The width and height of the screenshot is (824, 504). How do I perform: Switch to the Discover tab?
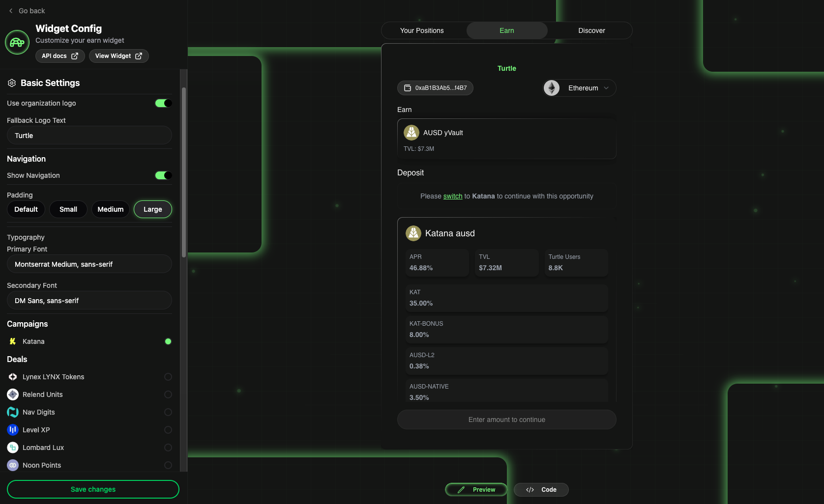(x=591, y=30)
